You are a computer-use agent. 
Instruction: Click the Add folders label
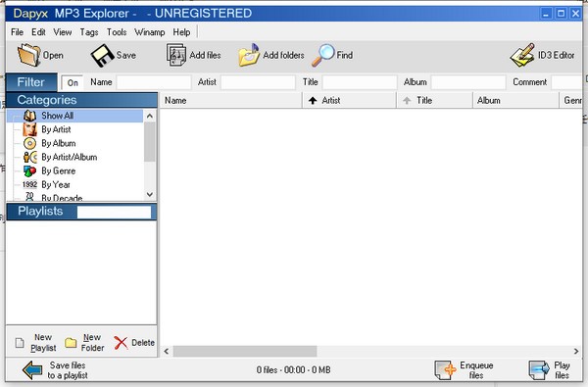tap(283, 55)
